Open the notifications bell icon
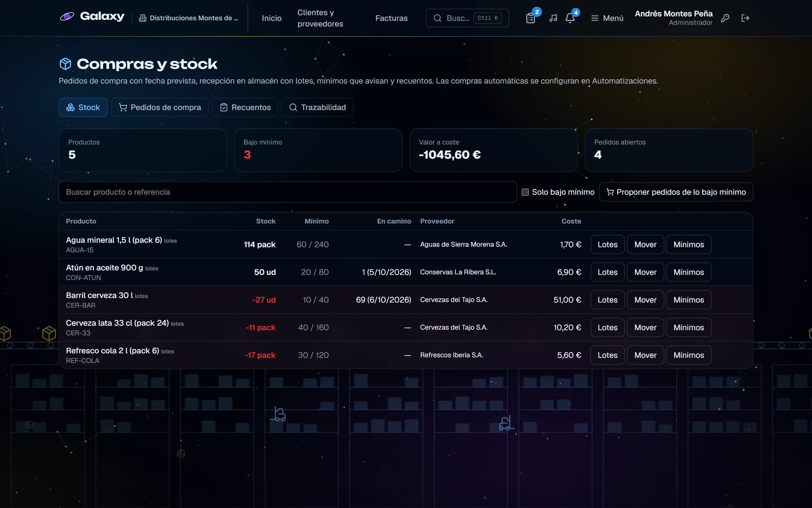Screen dimensions: 812x508 [570, 18]
